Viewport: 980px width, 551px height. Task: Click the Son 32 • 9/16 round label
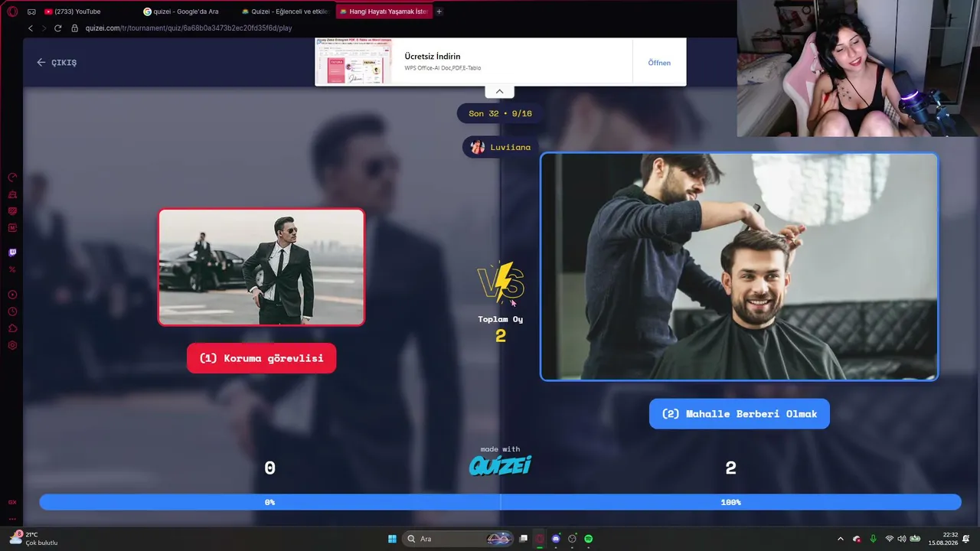(x=500, y=113)
